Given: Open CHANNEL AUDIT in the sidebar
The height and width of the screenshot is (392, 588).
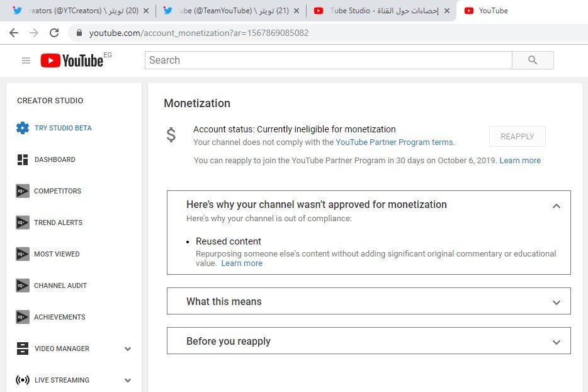Looking at the screenshot, I should (x=60, y=285).
